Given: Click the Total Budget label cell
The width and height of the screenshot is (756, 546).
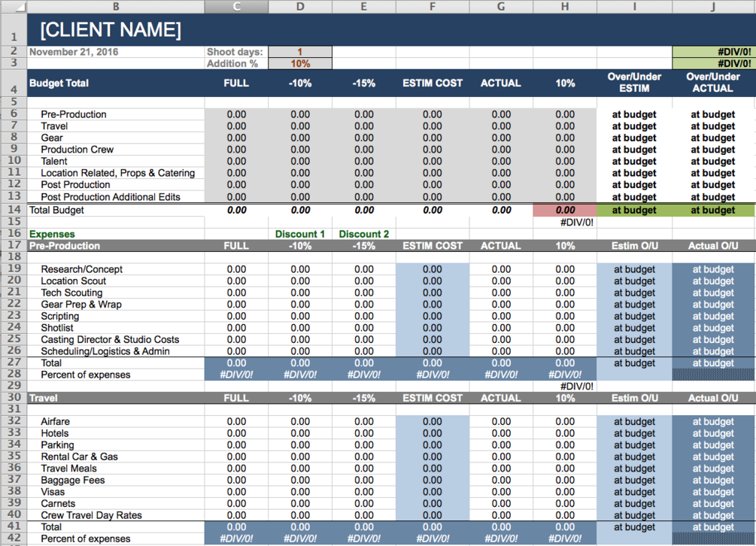Looking at the screenshot, I should click(56, 210).
